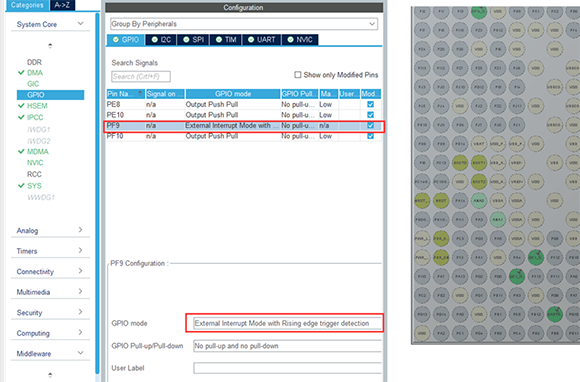Open the Group By Peripherals dropdown
580x382 pixels.
coord(244,24)
